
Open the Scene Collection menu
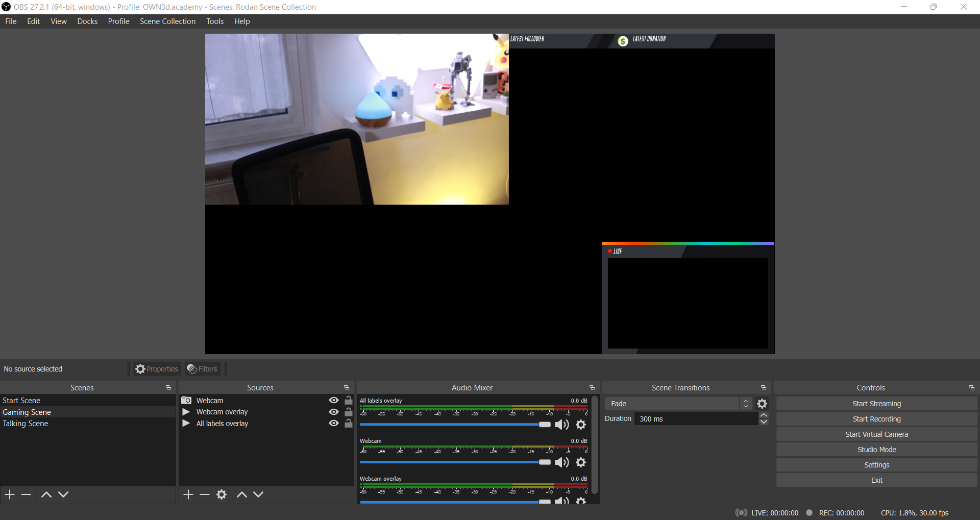(x=167, y=21)
